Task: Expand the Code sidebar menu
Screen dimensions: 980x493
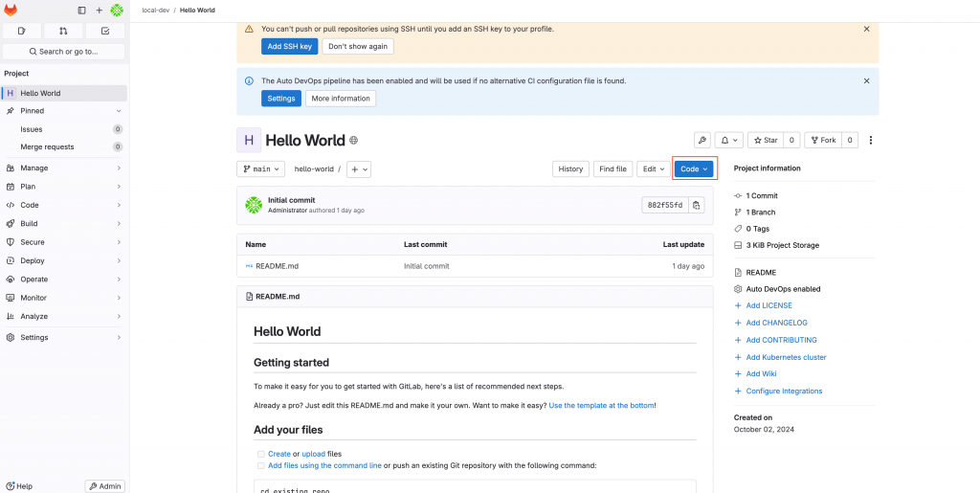Action: tap(64, 205)
